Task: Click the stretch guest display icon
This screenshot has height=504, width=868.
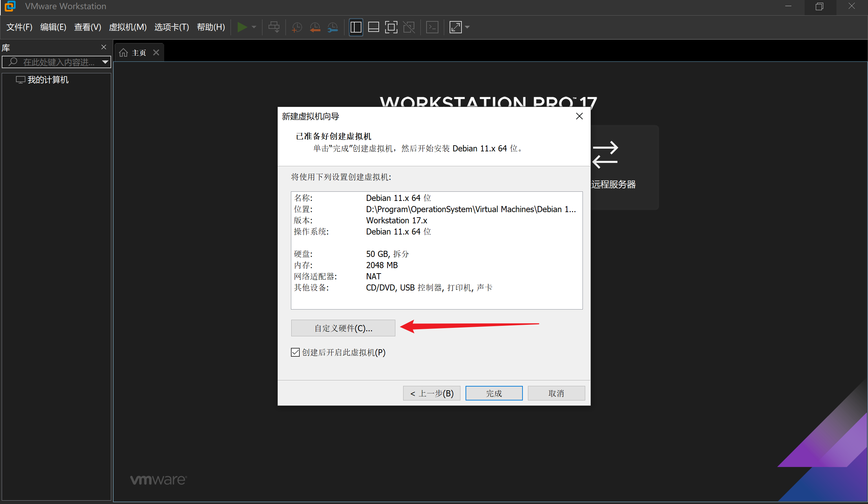Action: click(456, 27)
